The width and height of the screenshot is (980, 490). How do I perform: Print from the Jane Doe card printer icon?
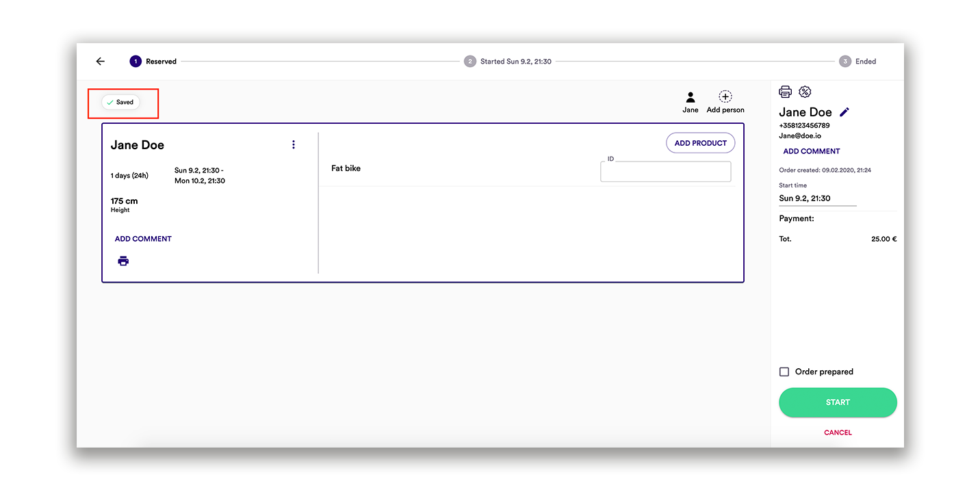tap(123, 261)
